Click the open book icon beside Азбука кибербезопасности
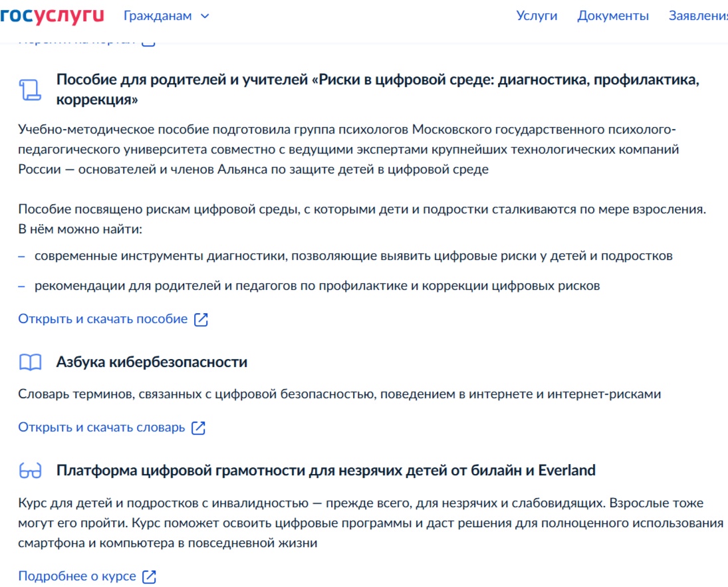This screenshot has height=587, width=728. point(30,362)
